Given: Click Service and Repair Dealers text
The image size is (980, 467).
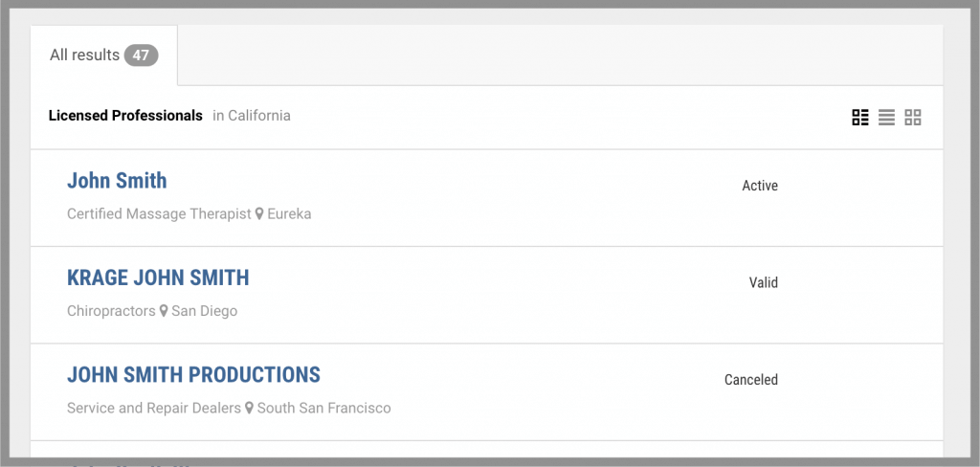Looking at the screenshot, I should pos(154,408).
